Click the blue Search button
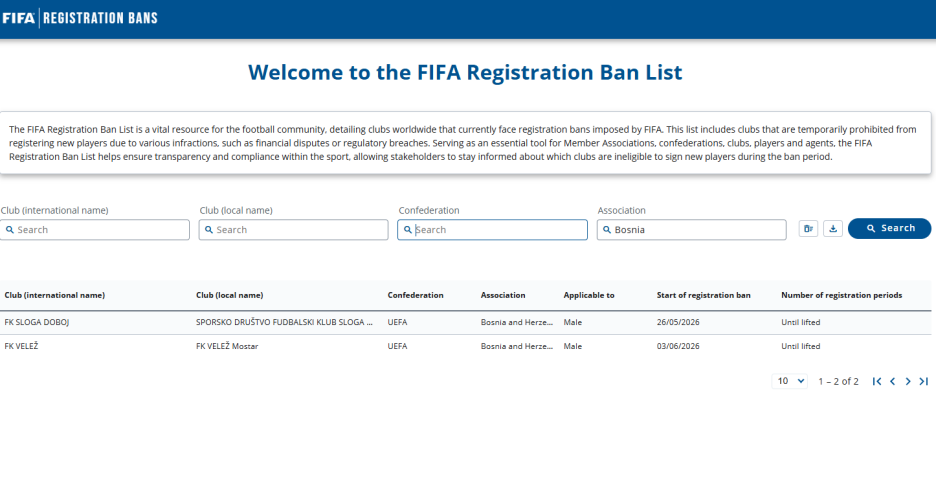The height and width of the screenshot is (496, 936). [x=889, y=229]
